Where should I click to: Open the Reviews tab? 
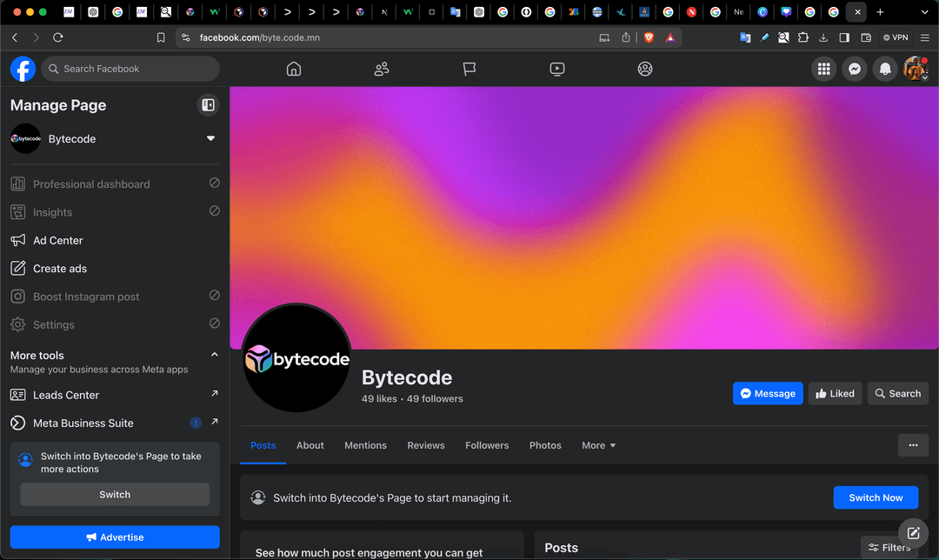(426, 445)
